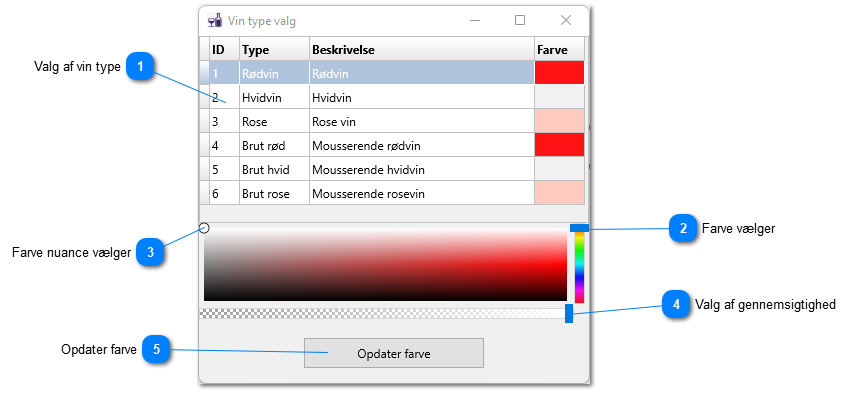
Task: Select the Rødvin cell in Type column
Action: (x=274, y=73)
